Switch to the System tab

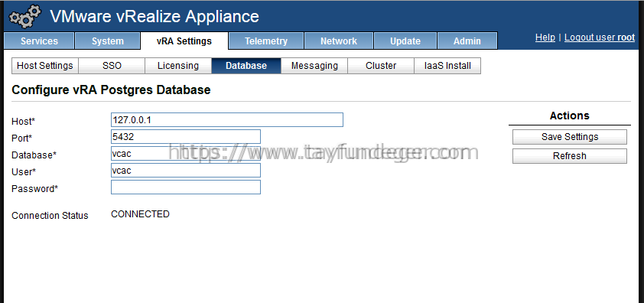(108, 41)
